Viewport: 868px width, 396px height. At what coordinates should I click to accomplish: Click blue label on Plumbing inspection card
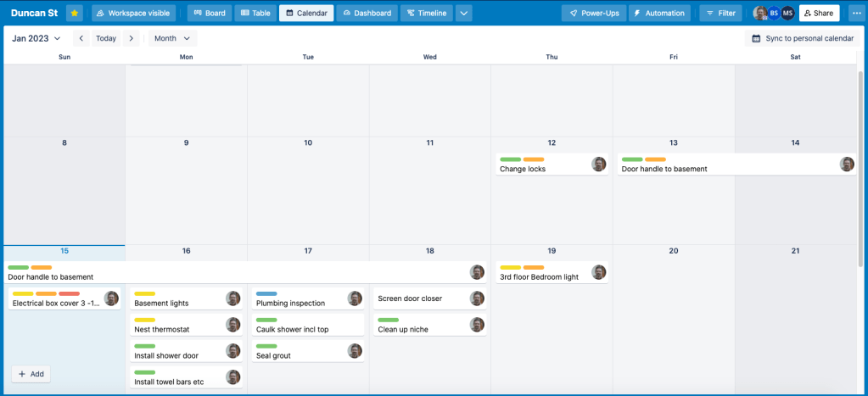[266, 294]
